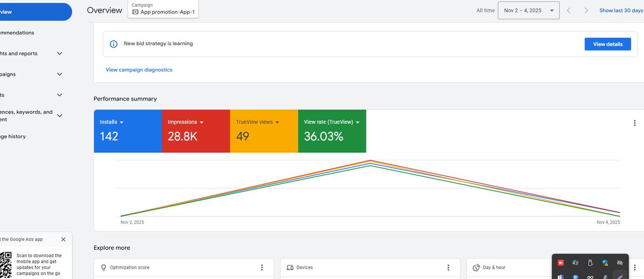Go to next date range arrow
The width and height of the screenshot is (644, 279).
pos(586,10)
